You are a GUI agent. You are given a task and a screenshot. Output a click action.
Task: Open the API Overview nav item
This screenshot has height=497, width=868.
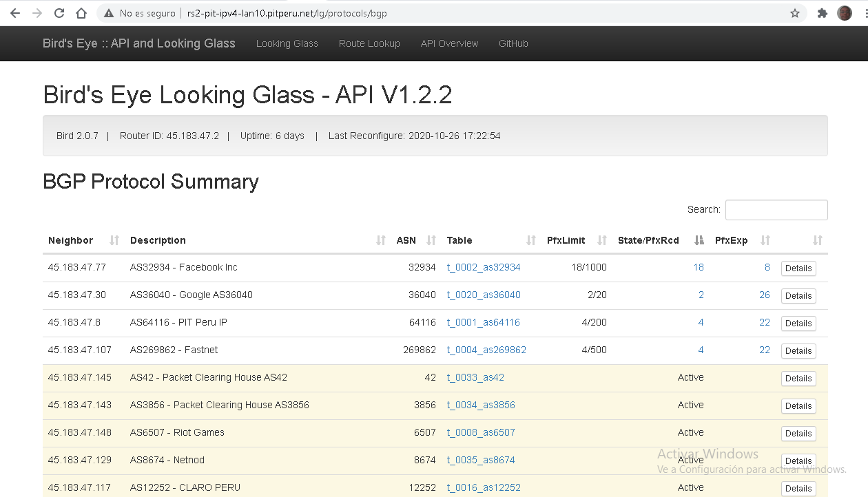point(449,43)
